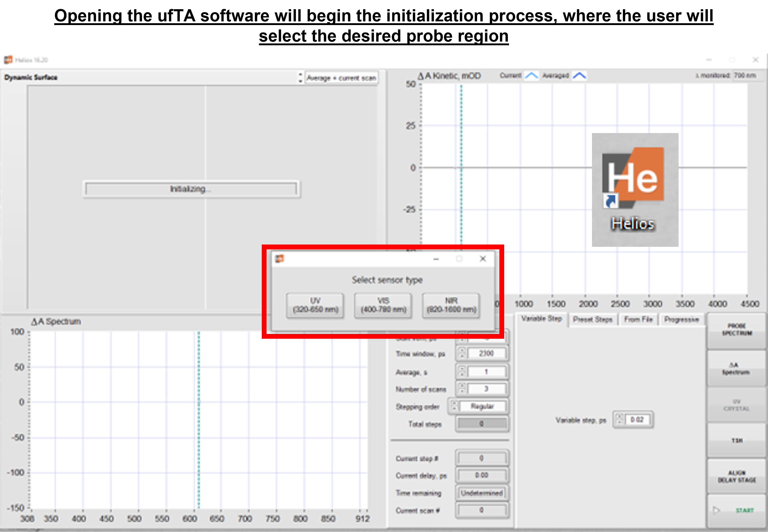Switch to the Preset Steps tab
The width and height of the screenshot is (768, 532).
(592, 319)
